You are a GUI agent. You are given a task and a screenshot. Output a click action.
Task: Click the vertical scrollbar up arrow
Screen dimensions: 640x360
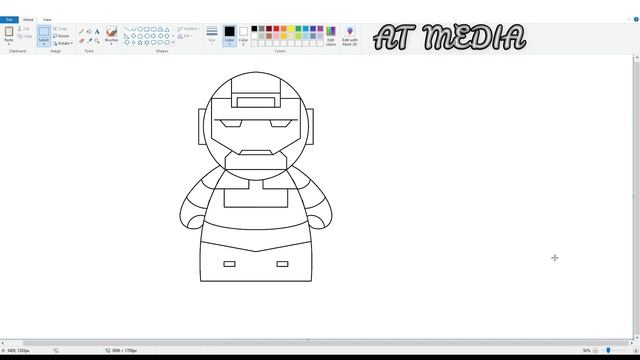(636, 58)
